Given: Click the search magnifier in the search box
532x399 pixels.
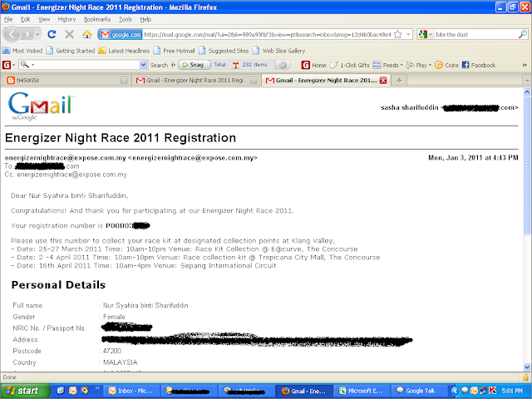Looking at the screenshot, I should pyautogui.click(x=523, y=34).
